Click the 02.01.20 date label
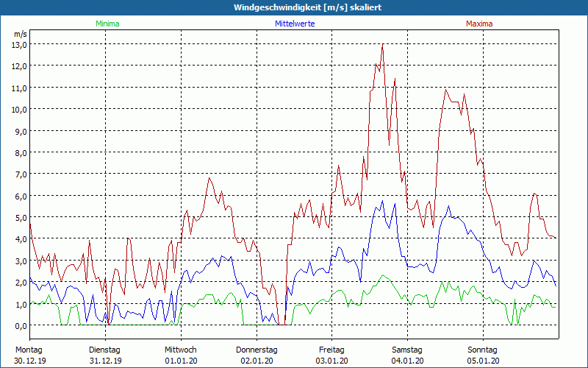The height and width of the screenshot is (368, 588). coord(256,361)
